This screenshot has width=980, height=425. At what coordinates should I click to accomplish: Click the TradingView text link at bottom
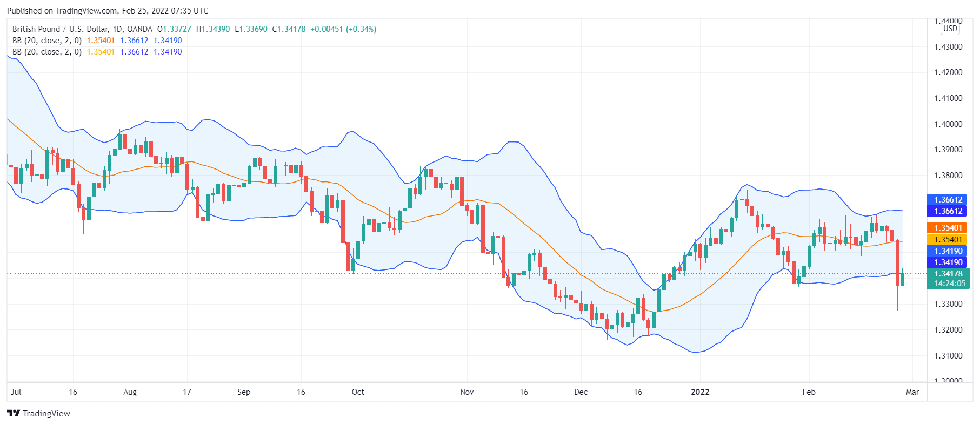[x=46, y=414]
